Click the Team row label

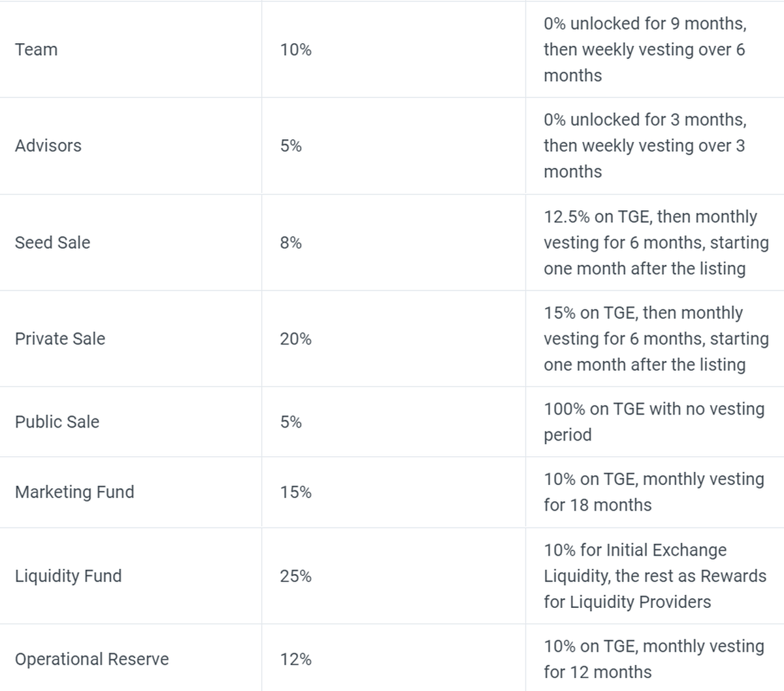[x=37, y=50]
